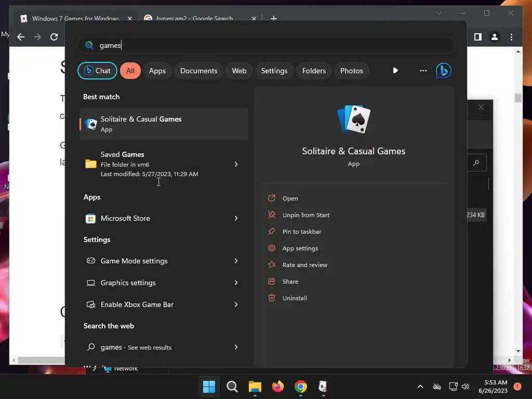
Task: Click the Unpin from Start icon
Action: [x=271, y=215]
